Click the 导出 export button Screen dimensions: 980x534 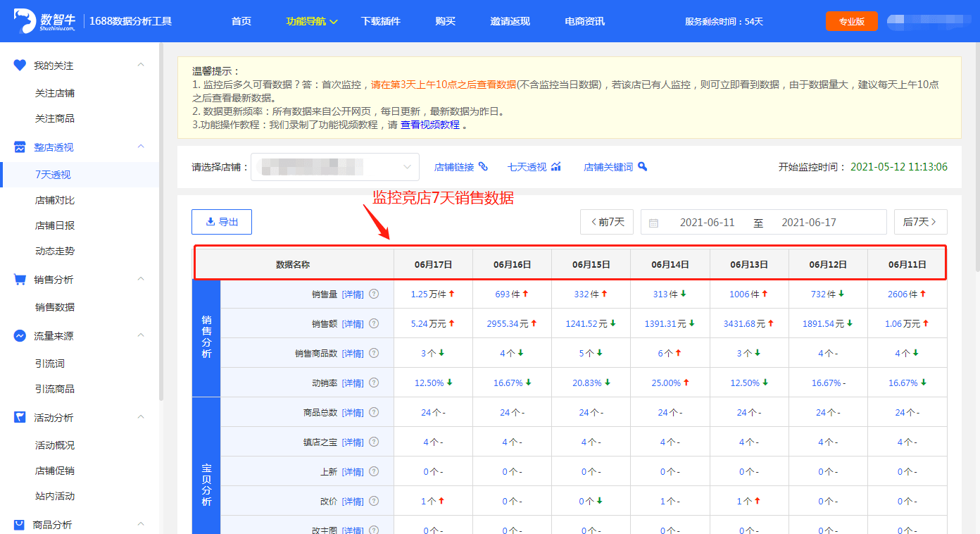(222, 222)
